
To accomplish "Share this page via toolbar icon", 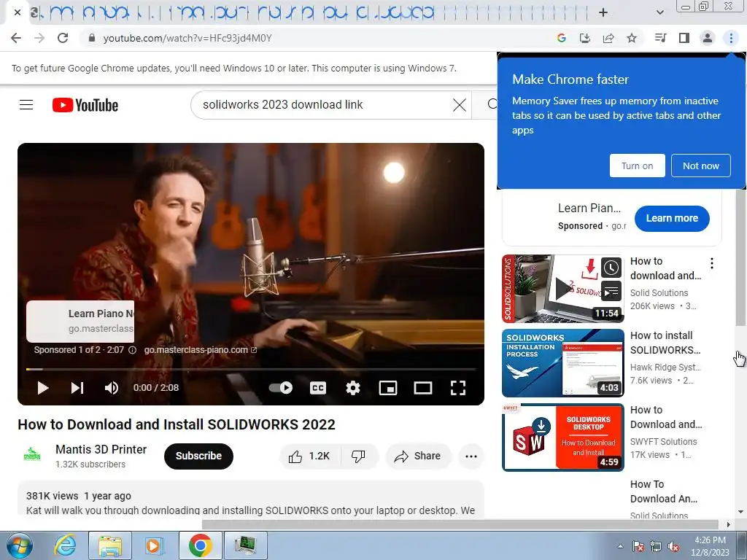I will pyautogui.click(x=608, y=38).
